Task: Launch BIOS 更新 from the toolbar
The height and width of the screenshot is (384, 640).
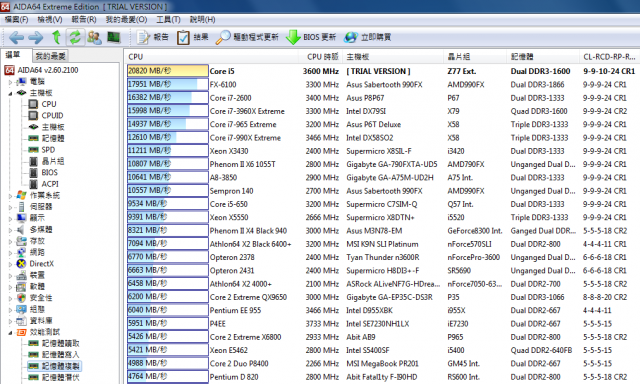Action: pos(310,38)
